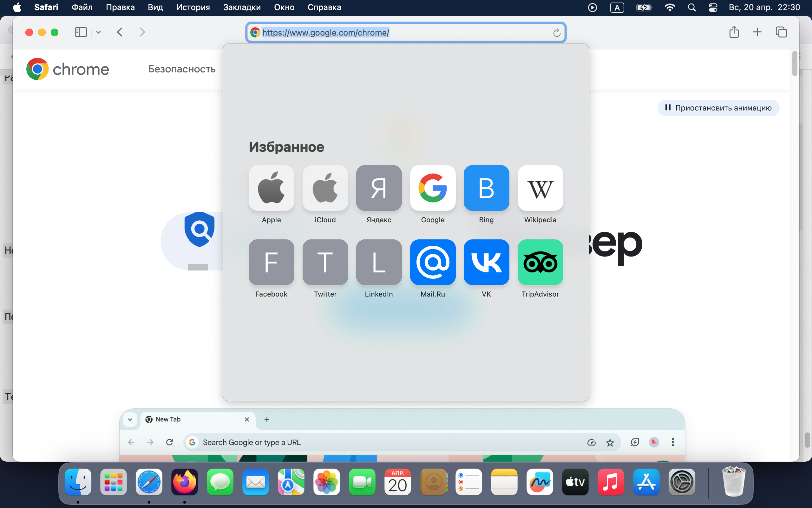Open the three-dot menu in Chrome mockup
Viewport: 812px width, 508px height.
[x=673, y=442]
